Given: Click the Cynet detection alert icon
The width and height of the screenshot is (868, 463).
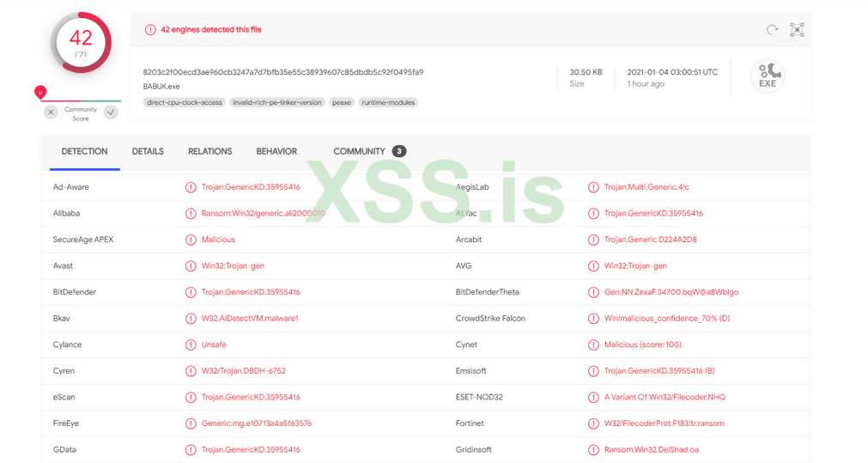Looking at the screenshot, I should click(593, 344).
